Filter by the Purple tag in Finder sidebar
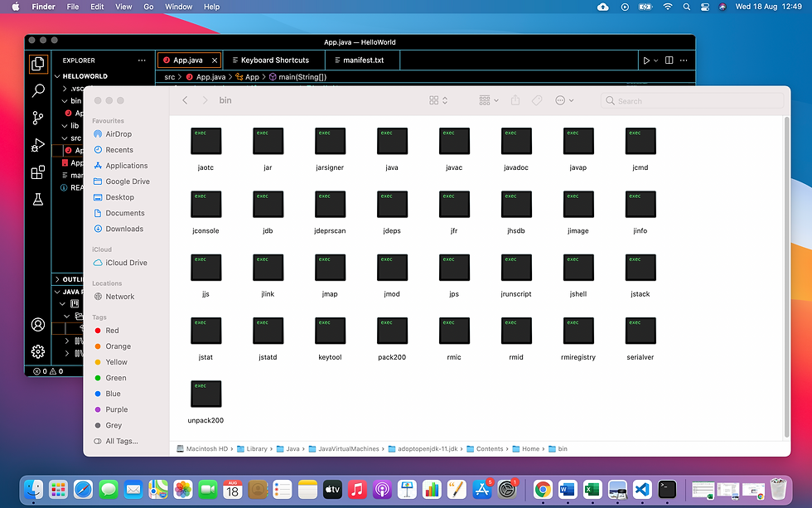 coord(117,409)
